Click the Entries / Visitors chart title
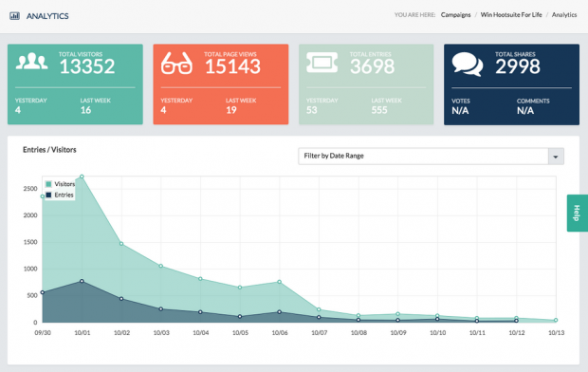Screen dimensions: 588x372 tap(49, 150)
